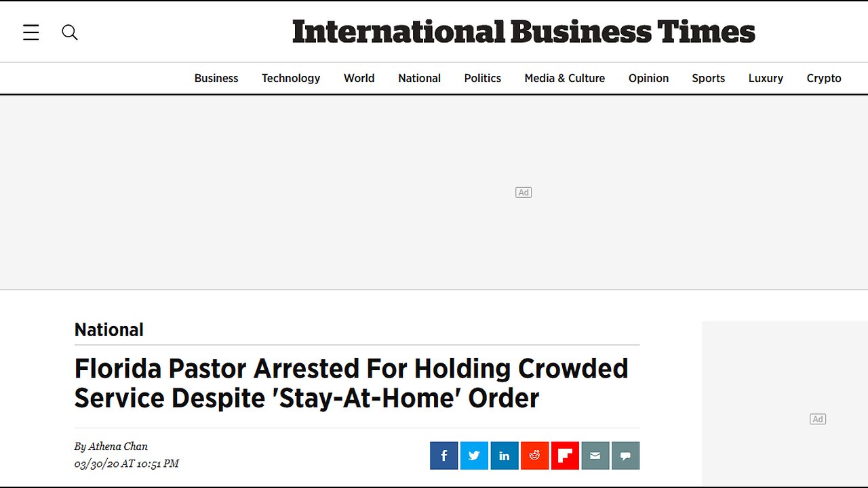Image resolution: width=868 pixels, height=488 pixels.
Task: Open the Technology section
Action: (x=291, y=78)
